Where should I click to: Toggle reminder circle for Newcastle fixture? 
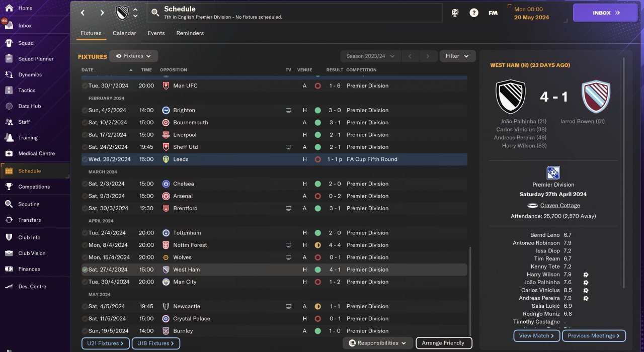point(85,307)
